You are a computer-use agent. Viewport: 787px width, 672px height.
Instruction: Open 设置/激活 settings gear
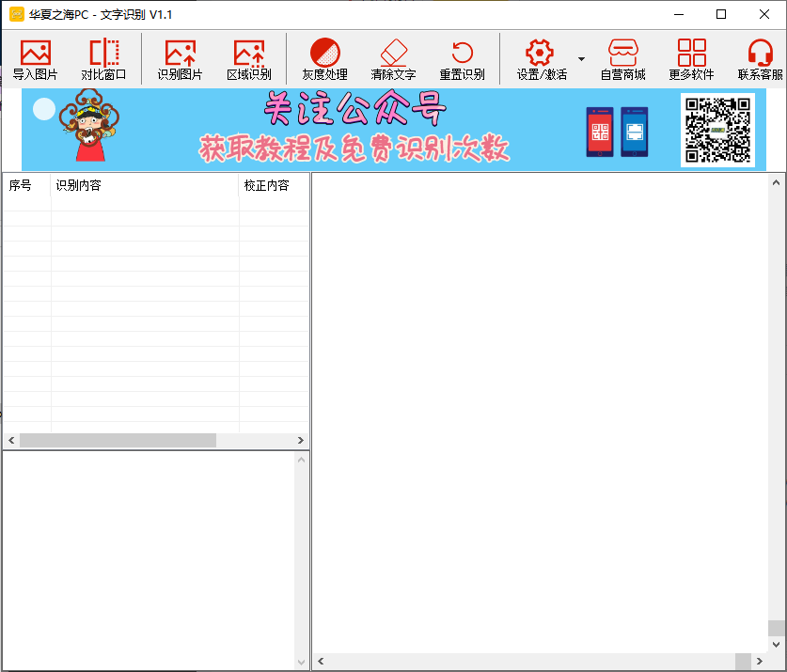point(541,54)
